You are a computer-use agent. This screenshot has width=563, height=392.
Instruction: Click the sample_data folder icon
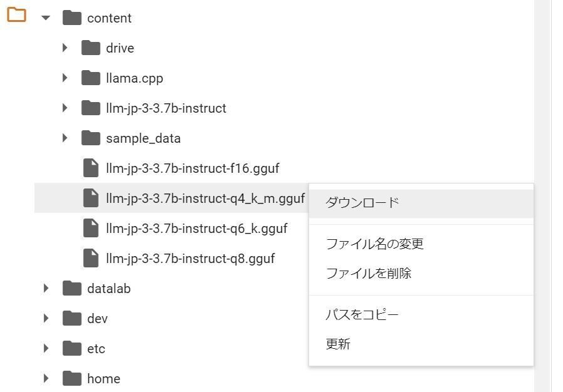coord(90,138)
